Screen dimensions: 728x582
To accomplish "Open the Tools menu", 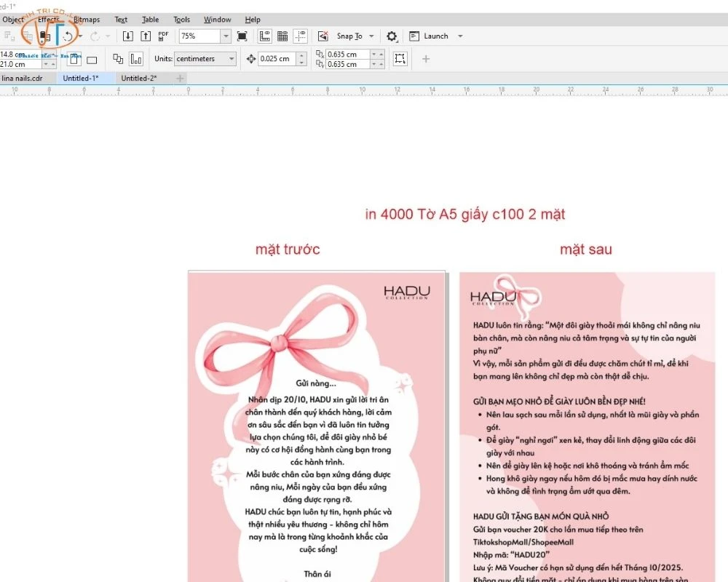I will pos(181,20).
